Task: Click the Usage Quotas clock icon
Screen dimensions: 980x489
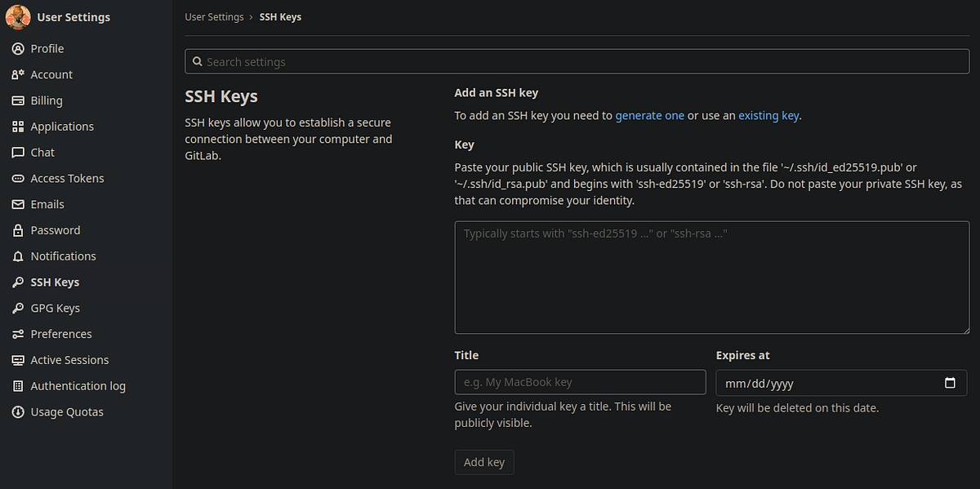Action: point(17,411)
